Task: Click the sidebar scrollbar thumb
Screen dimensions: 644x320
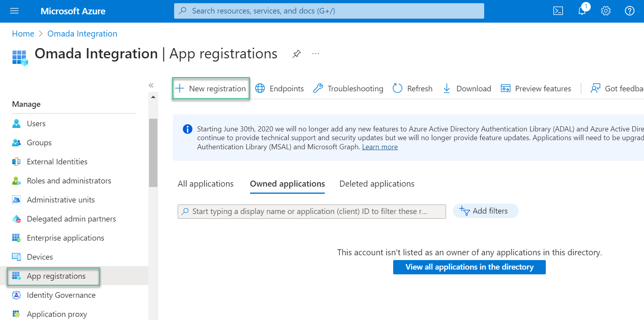Action: point(153,152)
